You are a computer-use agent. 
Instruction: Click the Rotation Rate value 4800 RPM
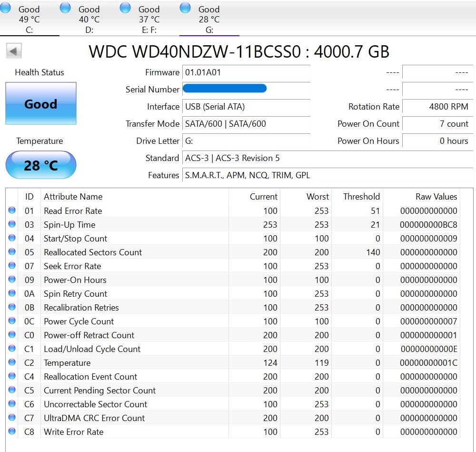coord(437,107)
